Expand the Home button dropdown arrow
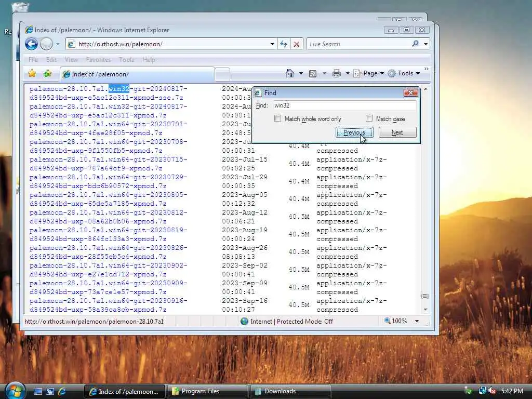The width and height of the screenshot is (532, 399). click(x=301, y=73)
